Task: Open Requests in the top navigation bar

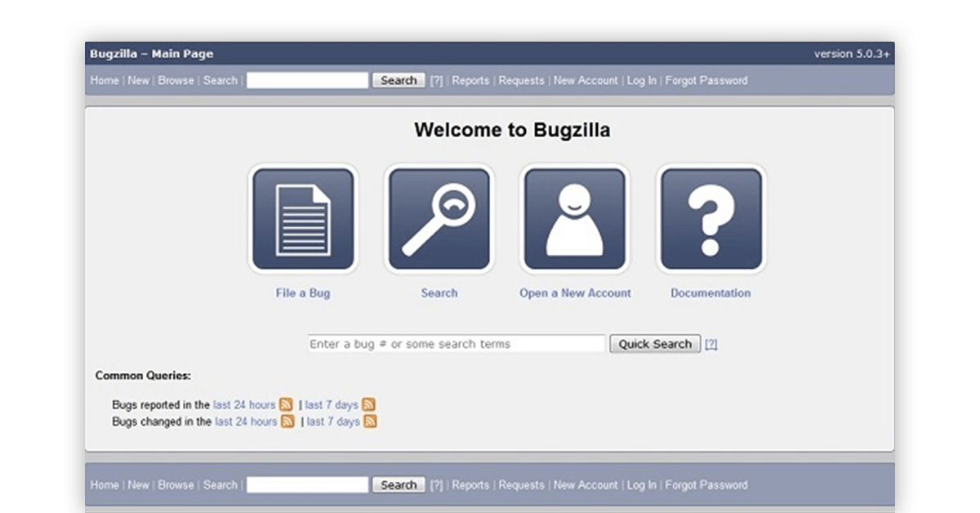Action: [522, 80]
